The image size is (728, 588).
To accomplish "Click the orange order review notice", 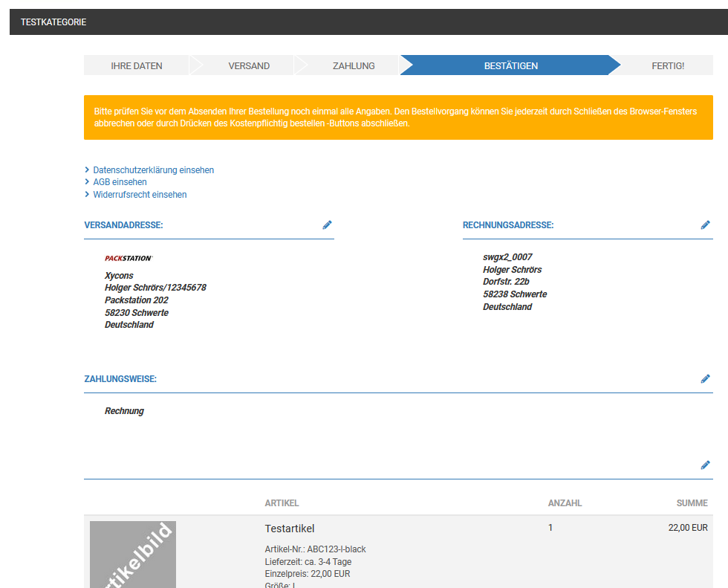I will (398, 117).
